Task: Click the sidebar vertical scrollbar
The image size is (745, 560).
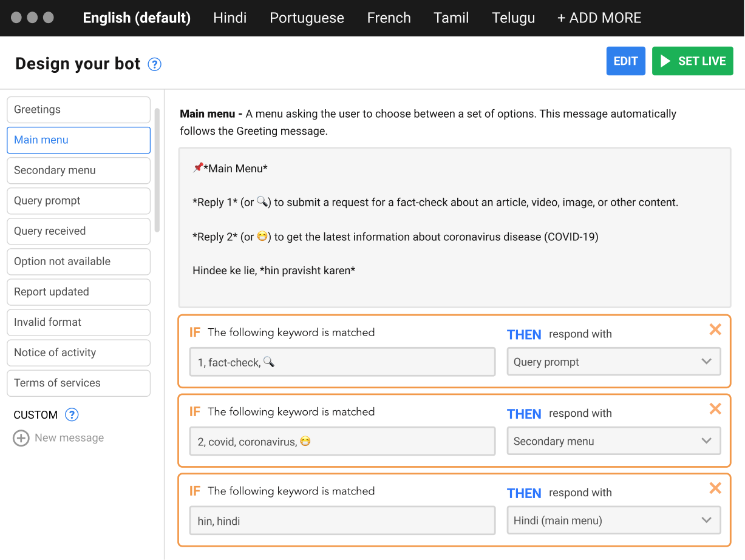Action: 157,170
